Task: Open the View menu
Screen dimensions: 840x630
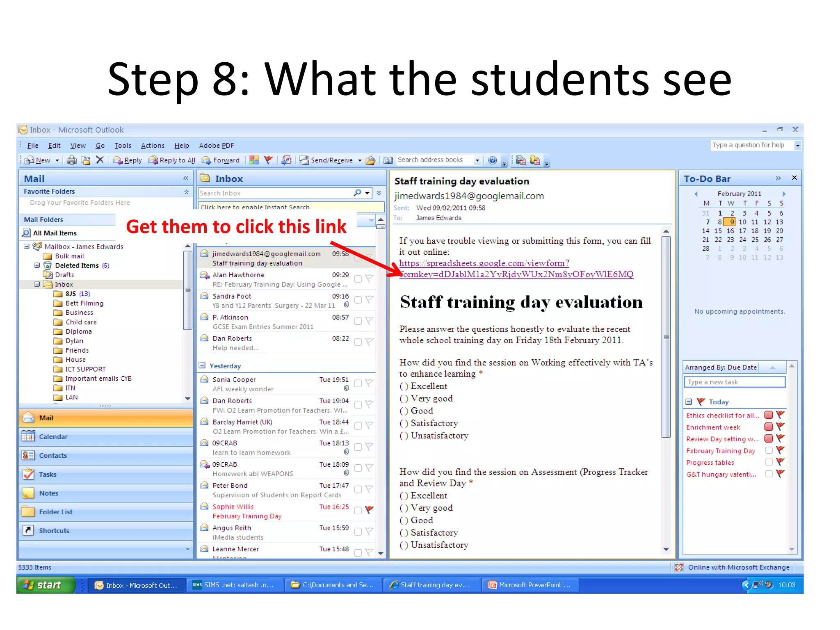Action: (78, 146)
